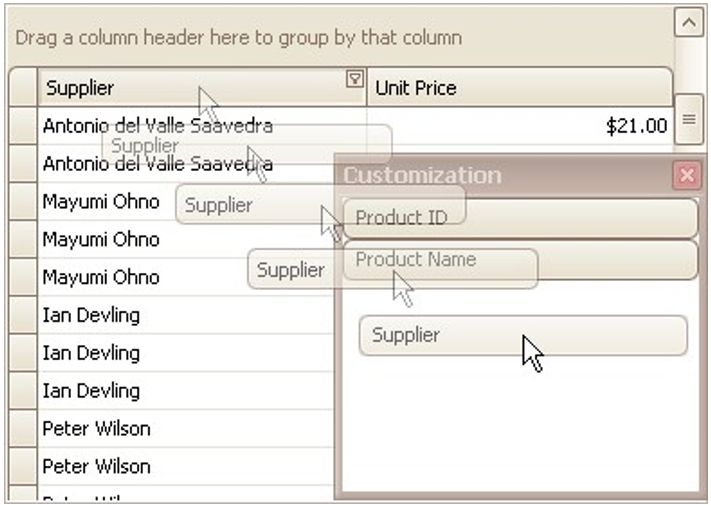Select the first Mayumi Ohno row
Screen dimensions: 711x505
(100, 201)
